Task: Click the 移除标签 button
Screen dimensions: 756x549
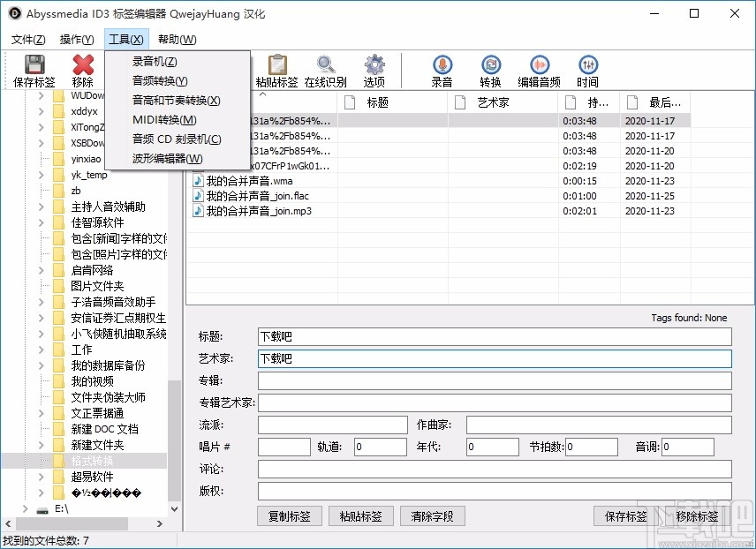Action: pos(697,515)
